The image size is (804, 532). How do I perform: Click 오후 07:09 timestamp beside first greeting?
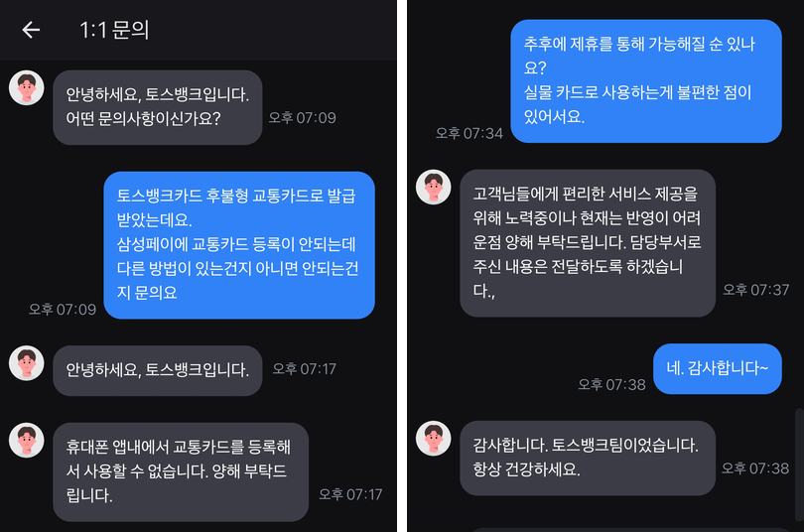pyautogui.click(x=303, y=118)
